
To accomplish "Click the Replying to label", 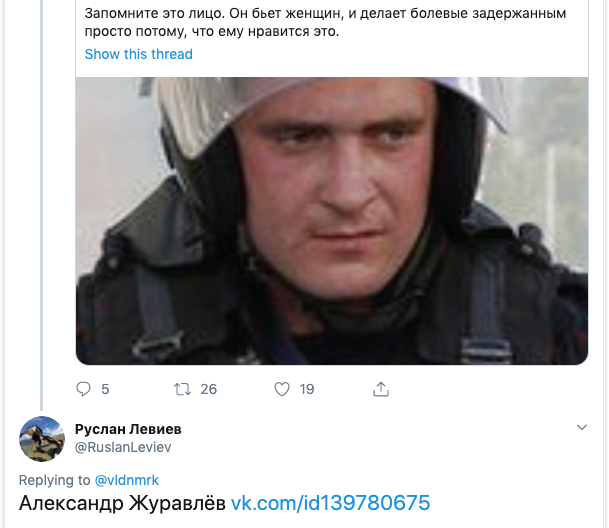I will click(54, 480).
